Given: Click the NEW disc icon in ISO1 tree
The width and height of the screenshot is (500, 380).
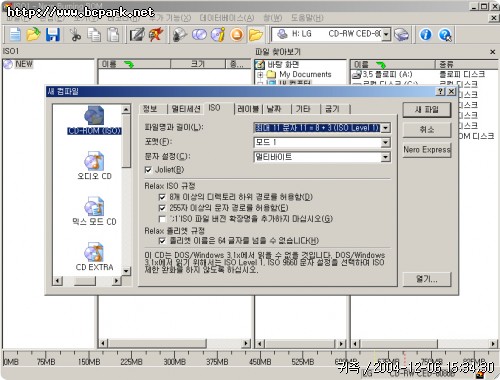Looking at the screenshot, I should point(8,64).
